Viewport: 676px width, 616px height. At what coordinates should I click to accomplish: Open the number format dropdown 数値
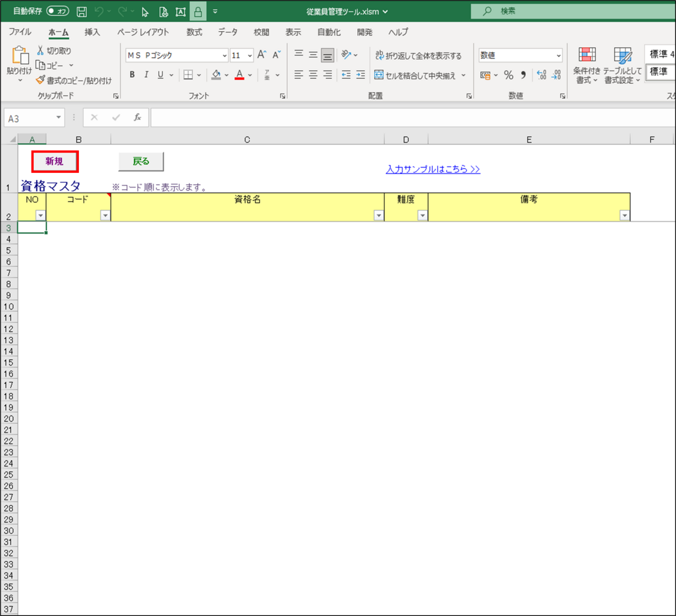(x=558, y=55)
